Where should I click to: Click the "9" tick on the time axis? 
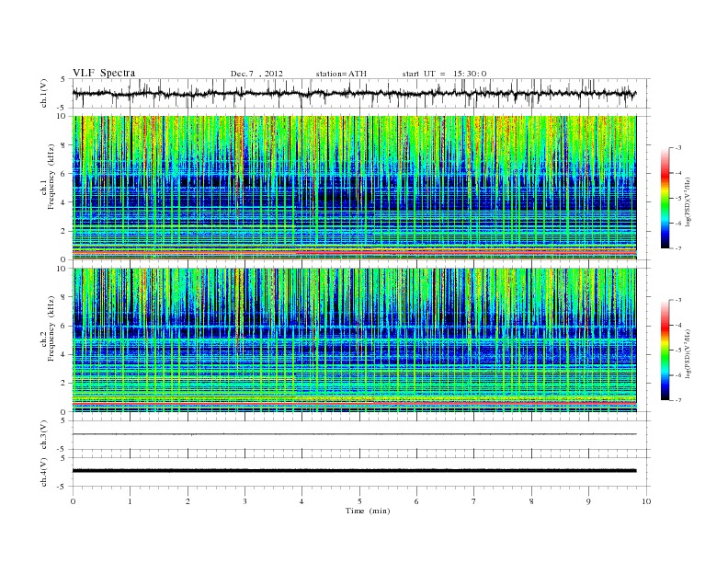click(588, 501)
